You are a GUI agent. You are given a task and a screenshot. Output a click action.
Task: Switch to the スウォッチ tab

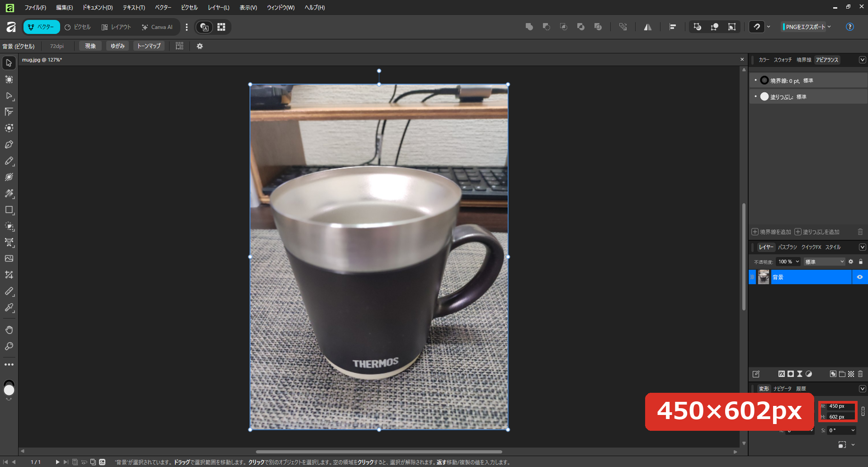tap(783, 60)
